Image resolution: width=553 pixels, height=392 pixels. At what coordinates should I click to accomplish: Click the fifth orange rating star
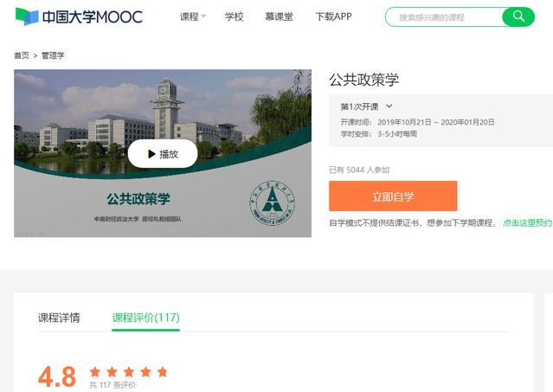tap(162, 372)
